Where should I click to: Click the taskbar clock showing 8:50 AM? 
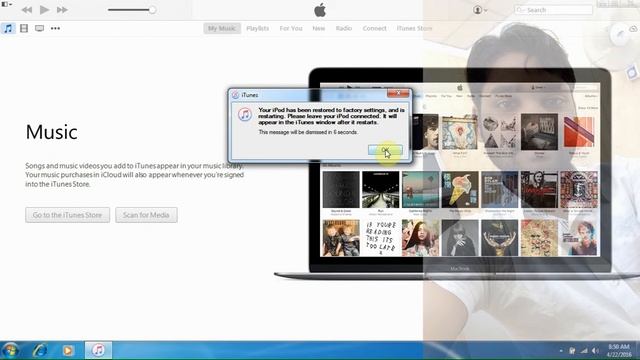618,350
